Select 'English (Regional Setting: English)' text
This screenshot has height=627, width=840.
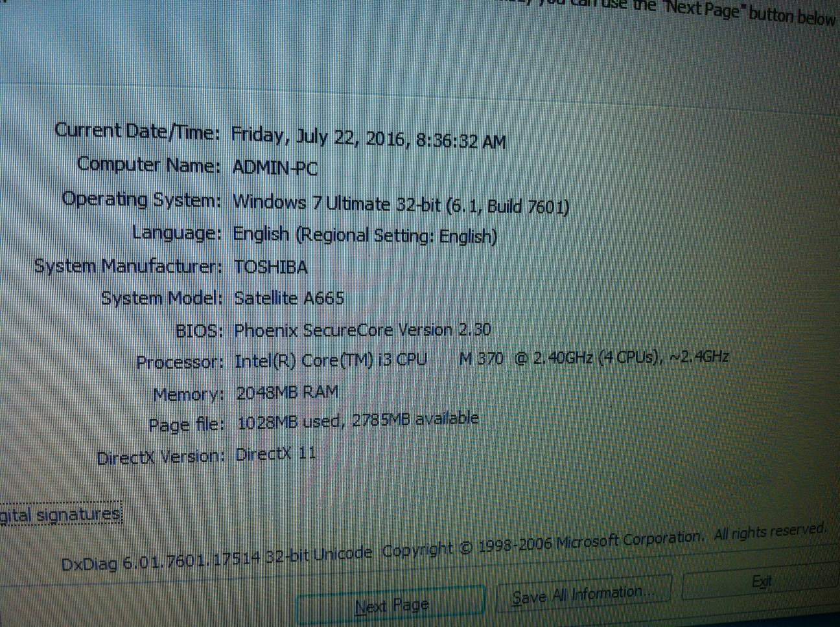coord(365,235)
